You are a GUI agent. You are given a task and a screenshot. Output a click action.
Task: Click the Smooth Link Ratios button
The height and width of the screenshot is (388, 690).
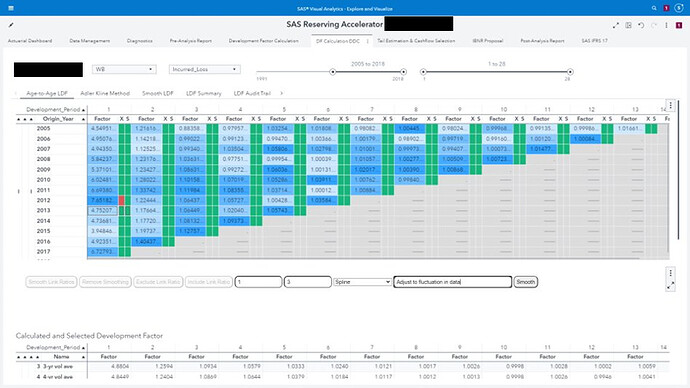pos(51,282)
